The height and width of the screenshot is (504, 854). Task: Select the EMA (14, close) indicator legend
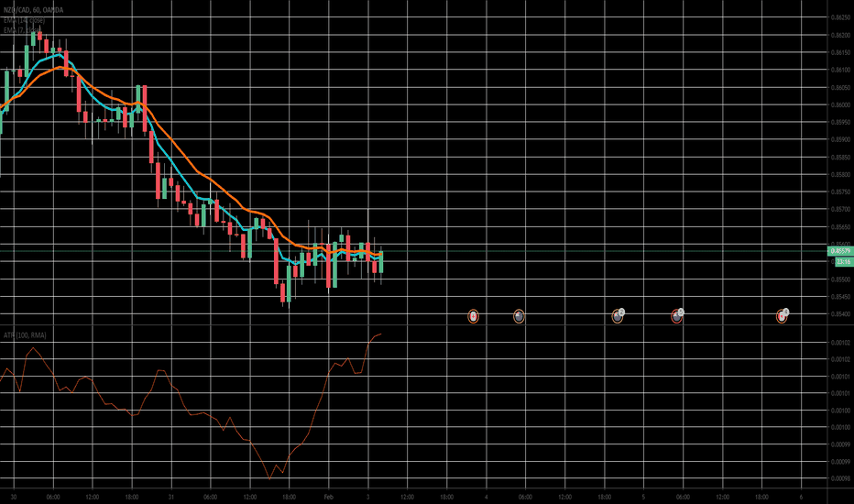pos(24,20)
